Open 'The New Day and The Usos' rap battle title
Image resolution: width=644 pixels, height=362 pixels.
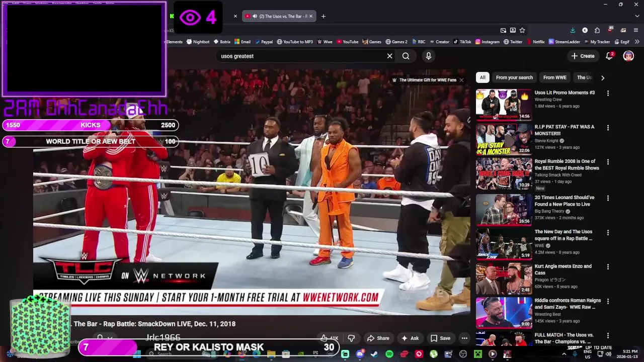[563, 235]
